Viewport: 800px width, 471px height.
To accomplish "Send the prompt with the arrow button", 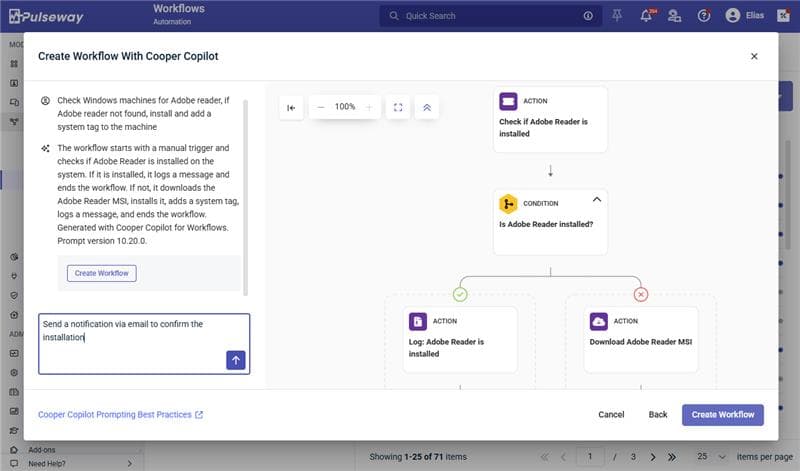I will pos(236,360).
